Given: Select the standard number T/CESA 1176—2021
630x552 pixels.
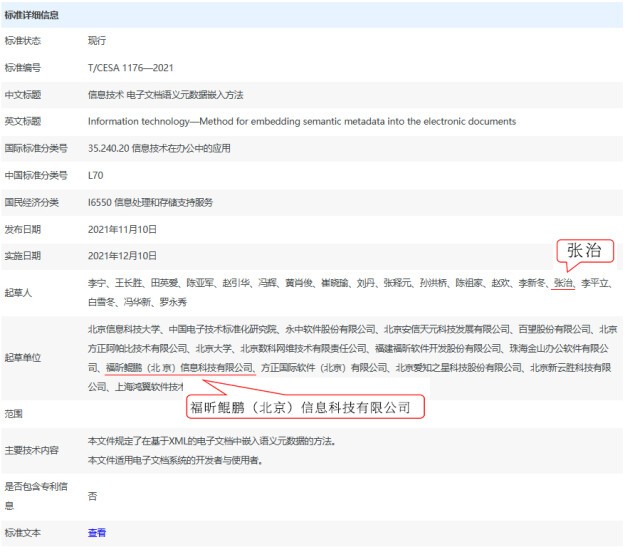Looking at the screenshot, I should coord(131,67).
